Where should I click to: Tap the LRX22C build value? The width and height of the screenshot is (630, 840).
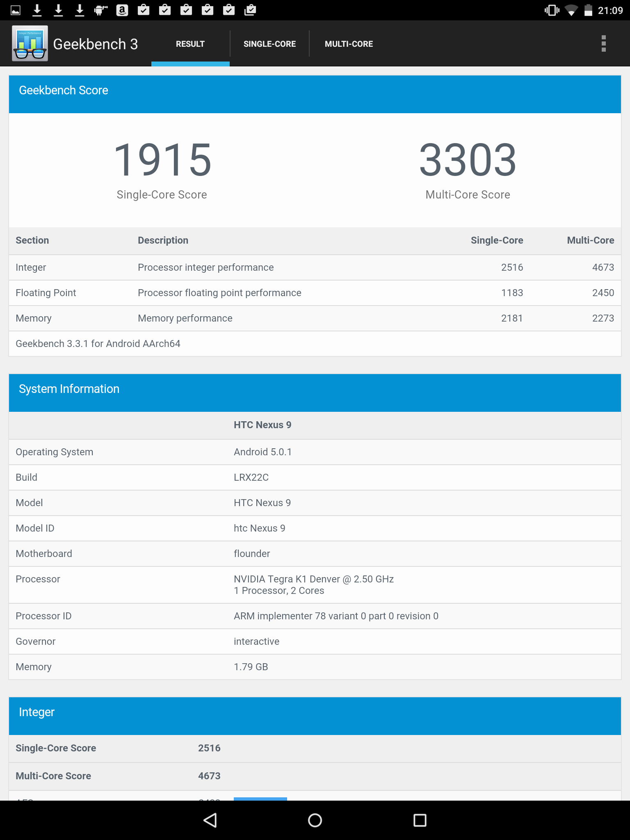coord(251,477)
